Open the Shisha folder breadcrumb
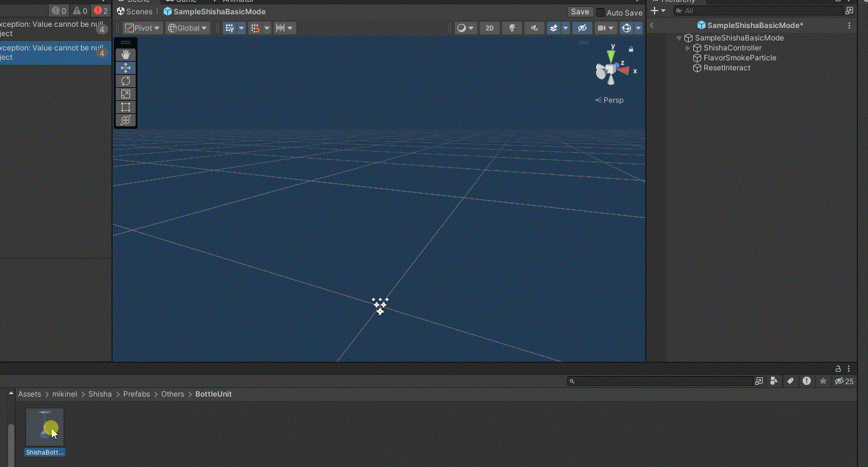The width and height of the screenshot is (868, 467). click(100, 394)
